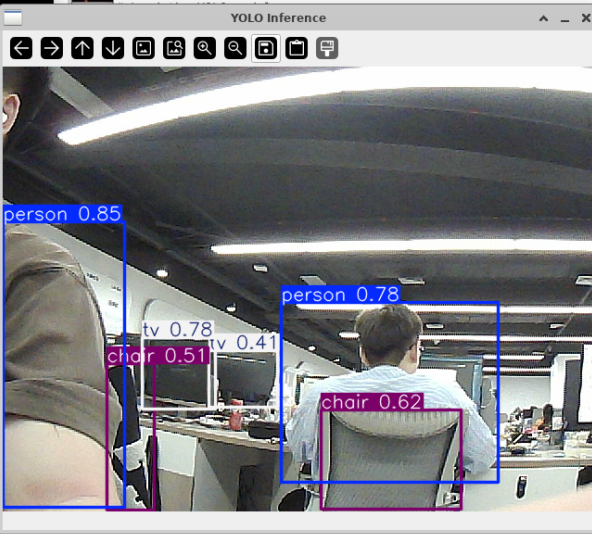592x534 pixels.
Task: Open the window menu icon in title bar
Action: pos(13,17)
